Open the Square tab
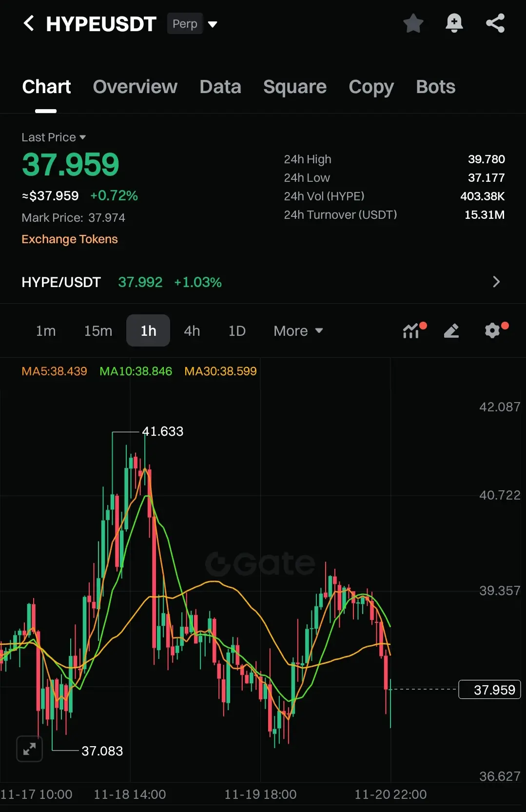The image size is (526, 812). coord(295,87)
